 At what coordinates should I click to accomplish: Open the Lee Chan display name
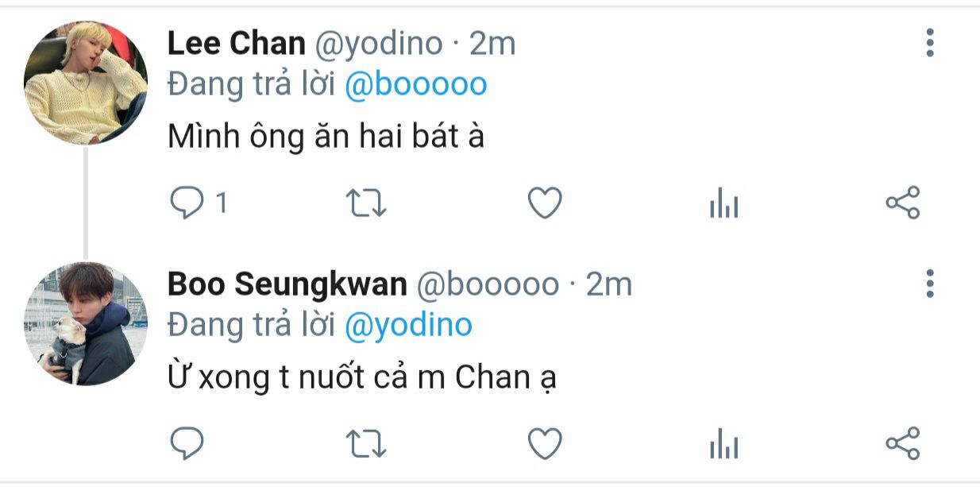pyautogui.click(x=237, y=44)
